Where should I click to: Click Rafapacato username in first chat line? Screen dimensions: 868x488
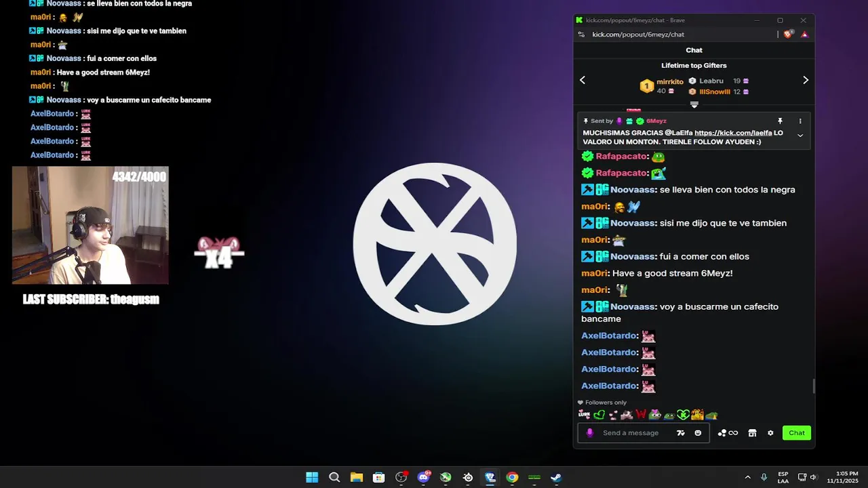(622, 157)
